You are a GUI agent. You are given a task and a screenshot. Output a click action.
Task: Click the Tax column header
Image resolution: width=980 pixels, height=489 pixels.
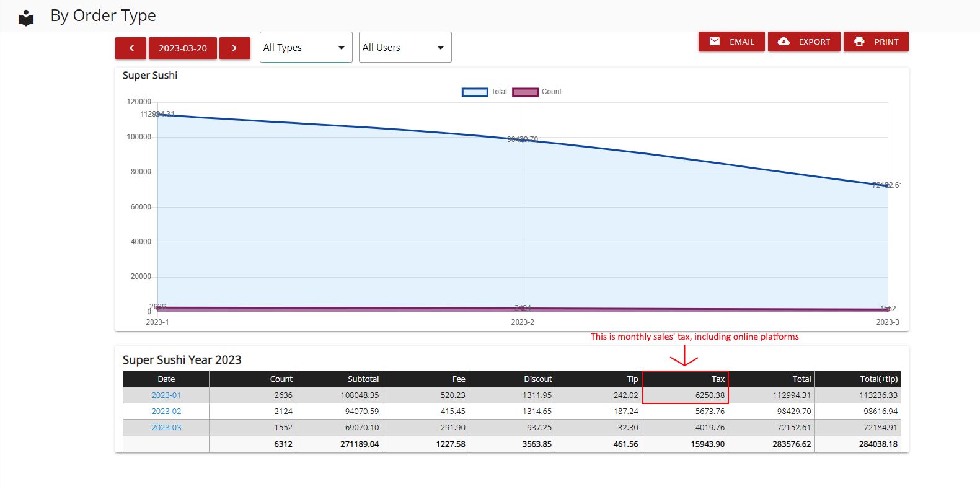718,379
